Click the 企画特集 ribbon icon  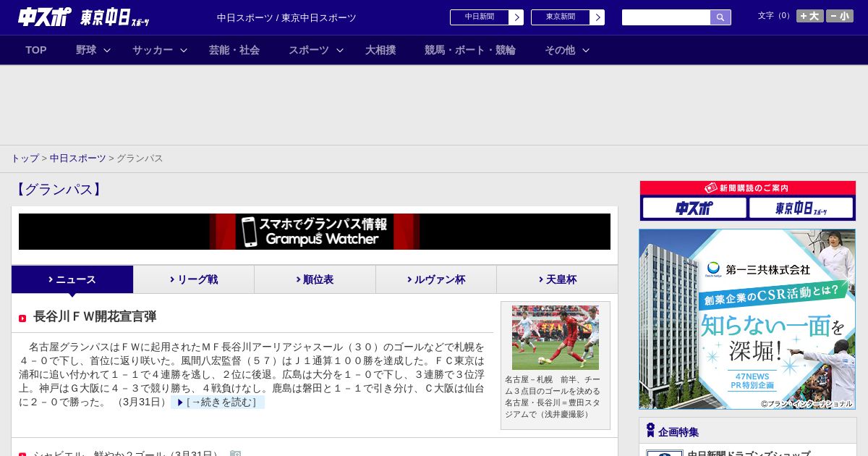coord(650,430)
